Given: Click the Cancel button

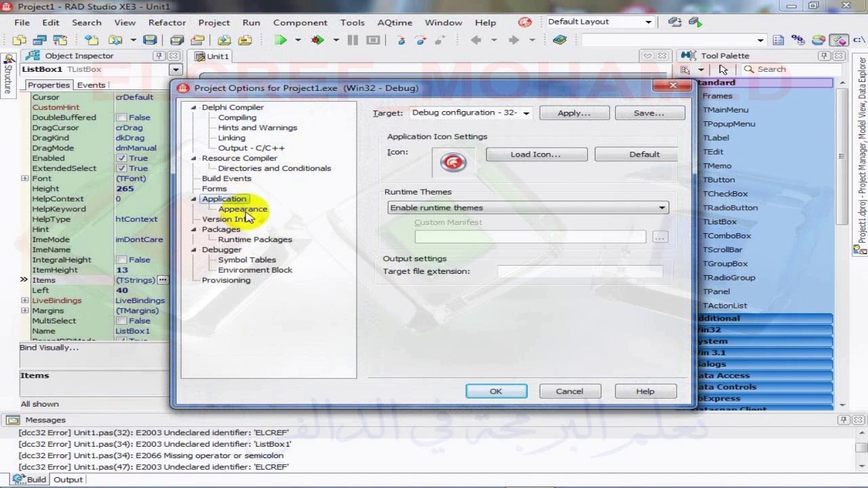Looking at the screenshot, I should pos(570,391).
